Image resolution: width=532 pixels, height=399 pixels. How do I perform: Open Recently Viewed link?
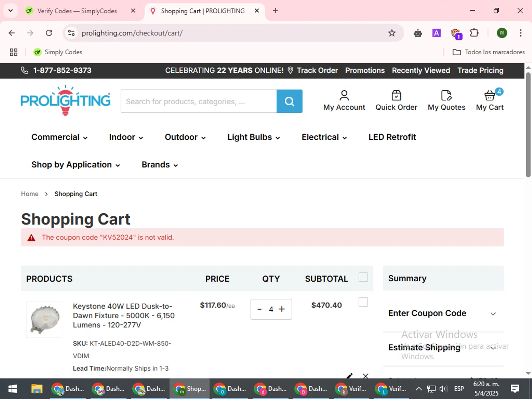[421, 71]
